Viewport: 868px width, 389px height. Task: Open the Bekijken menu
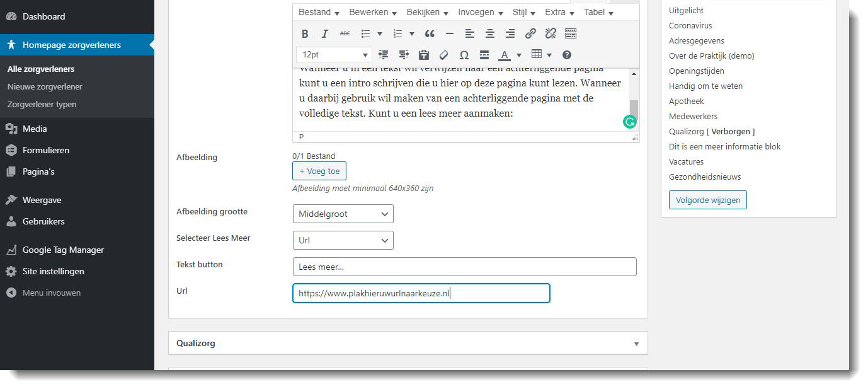click(427, 13)
